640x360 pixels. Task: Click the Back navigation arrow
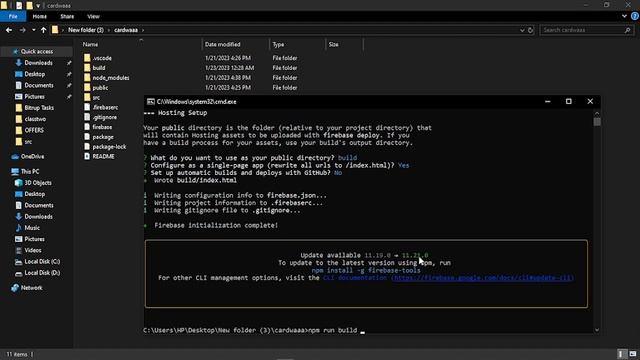coord(9,30)
